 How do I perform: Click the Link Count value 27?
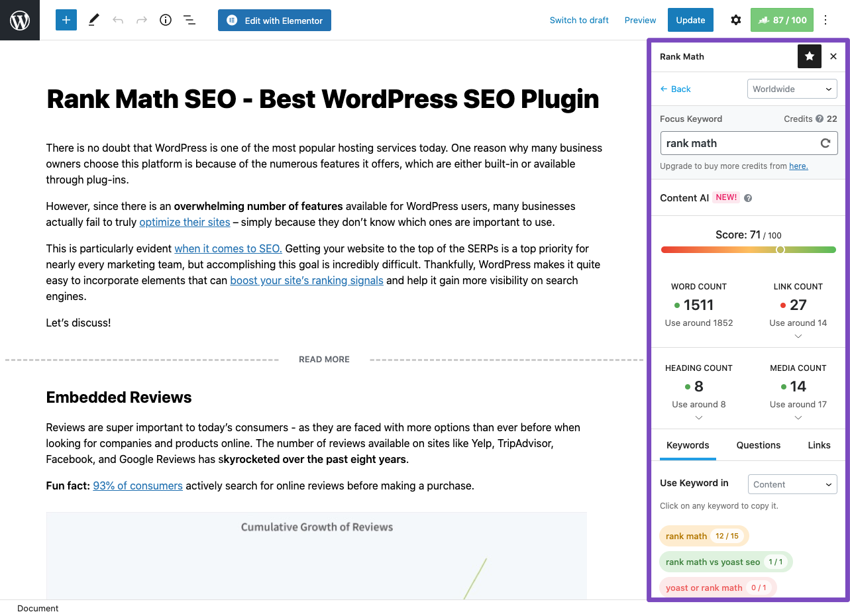[798, 305]
